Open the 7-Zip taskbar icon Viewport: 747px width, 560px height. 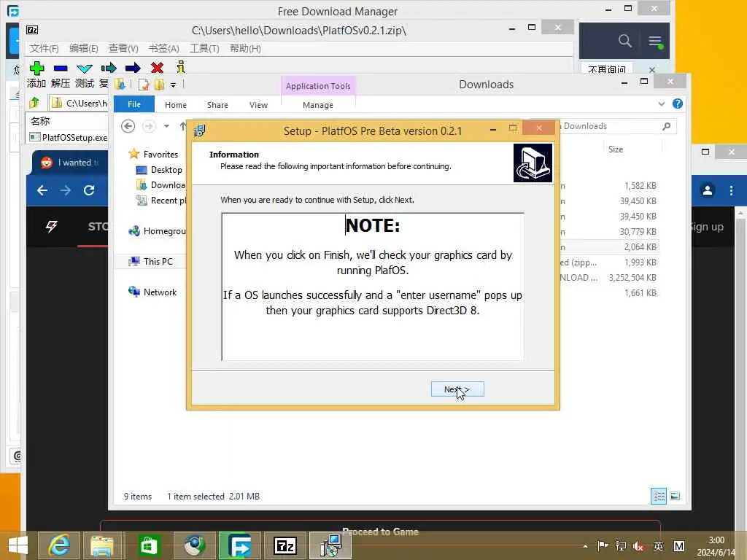click(285, 545)
